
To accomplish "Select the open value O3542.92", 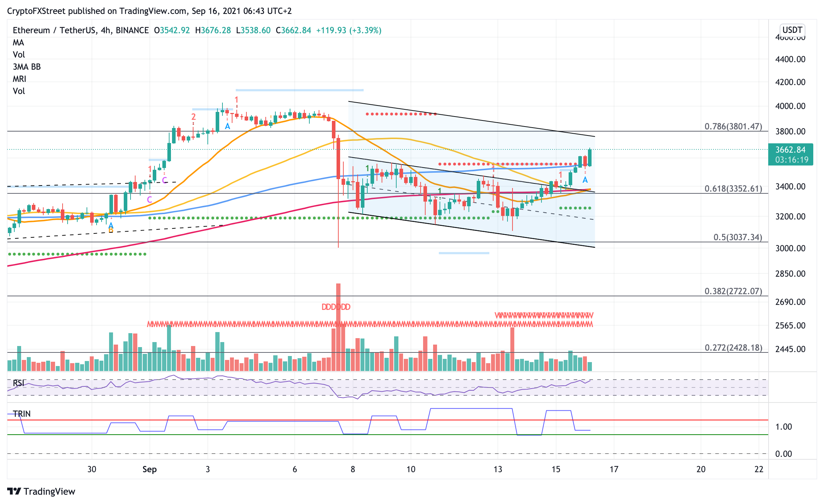I will pos(172,30).
